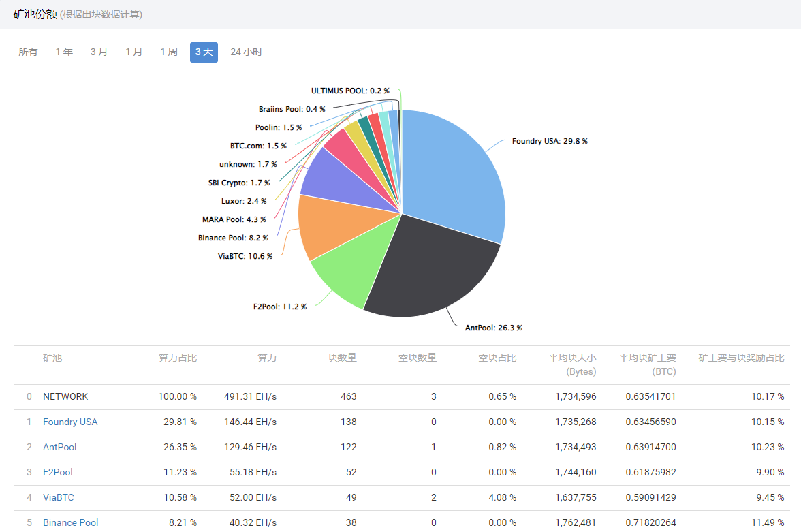Switch to the 24 小时 time range
Screen dimensions: 801x532
click(246, 52)
